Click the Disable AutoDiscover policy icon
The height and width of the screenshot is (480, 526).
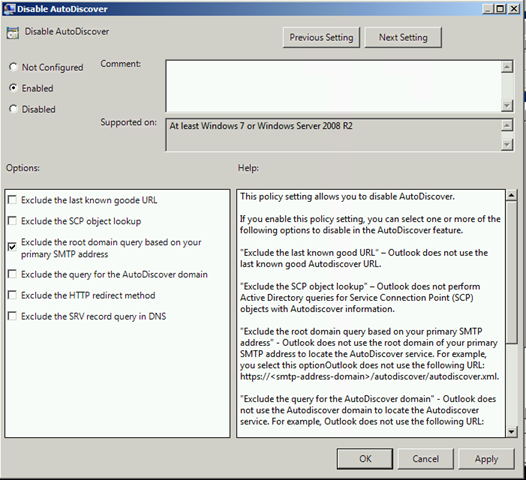tap(13, 33)
